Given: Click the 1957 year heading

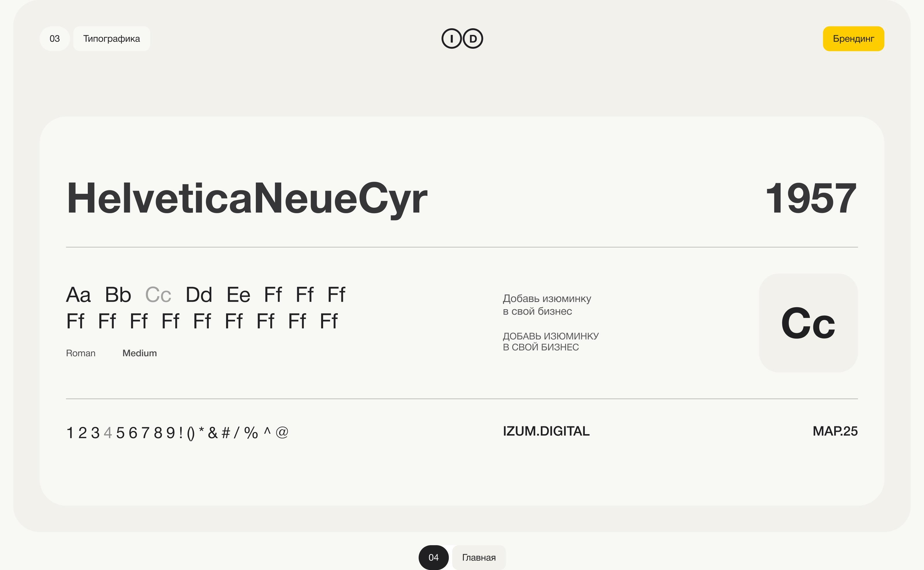Looking at the screenshot, I should pyautogui.click(x=811, y=198).
